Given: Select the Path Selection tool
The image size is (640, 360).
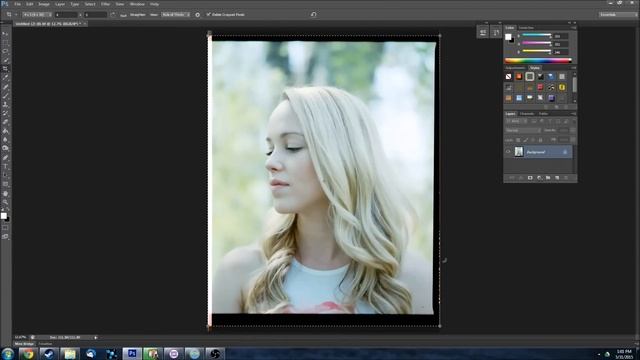Looking at the screenshot, I should point(5,176).
